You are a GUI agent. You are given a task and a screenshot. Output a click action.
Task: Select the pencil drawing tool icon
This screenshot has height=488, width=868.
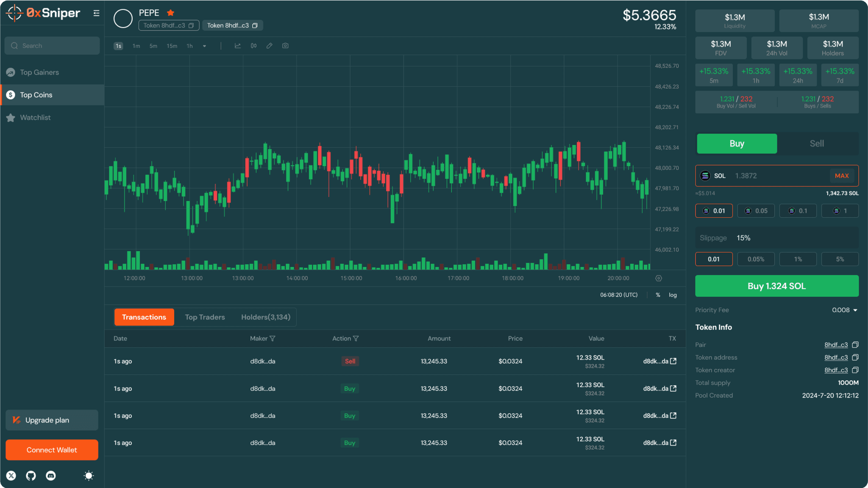coord(269,46)
